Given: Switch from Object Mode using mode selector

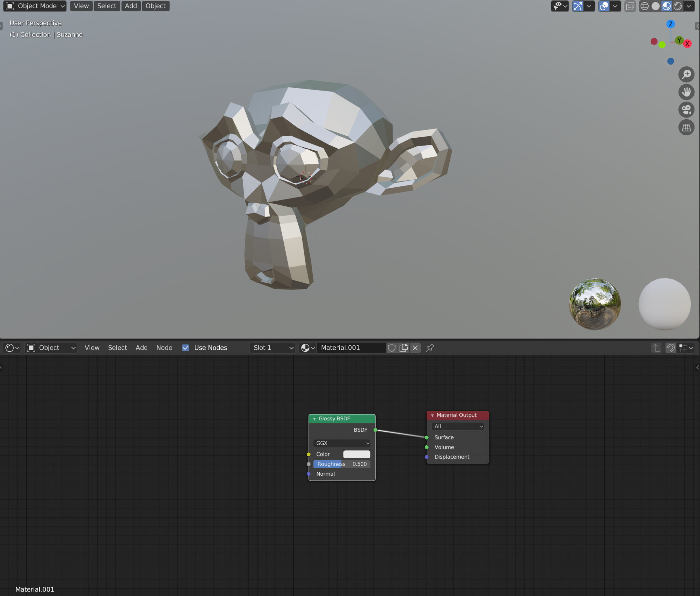Looking at the screenshot, I should pos(34,6).
